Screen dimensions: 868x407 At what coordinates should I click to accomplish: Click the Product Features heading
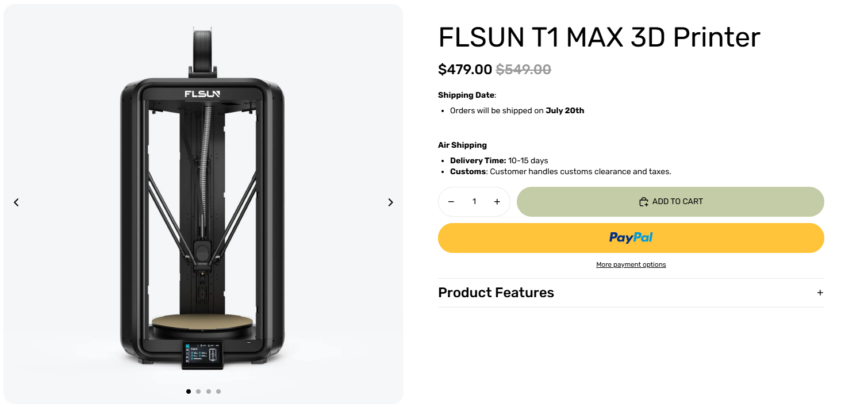pyautogui.click(x=496, y=293)
